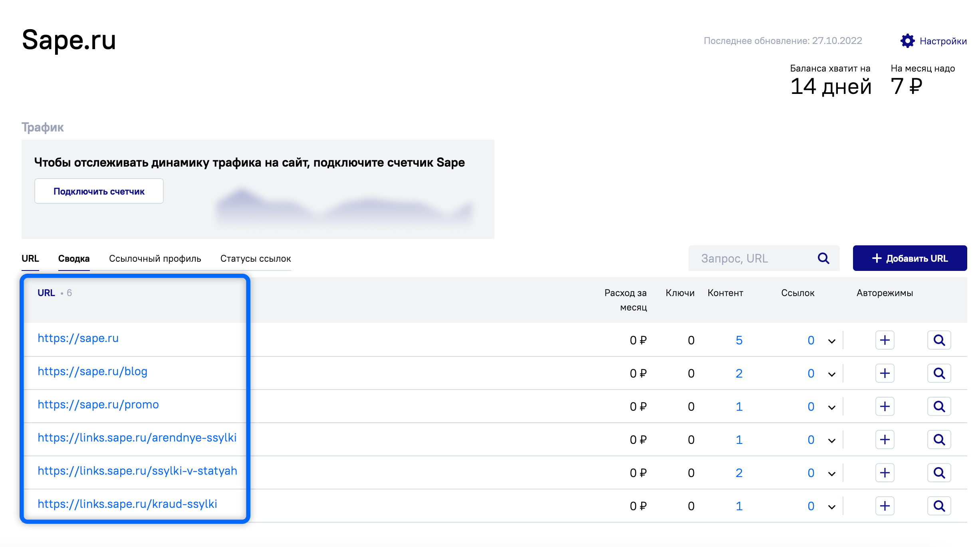Click the search magnifier in Запрос, URL field
Viewport: 980px width, 547px height.
point(823,258)
